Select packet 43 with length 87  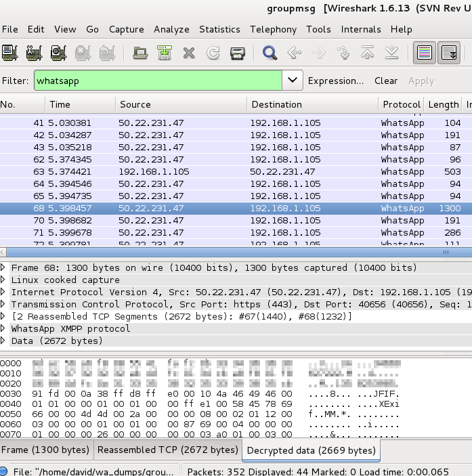coord(236,147)
